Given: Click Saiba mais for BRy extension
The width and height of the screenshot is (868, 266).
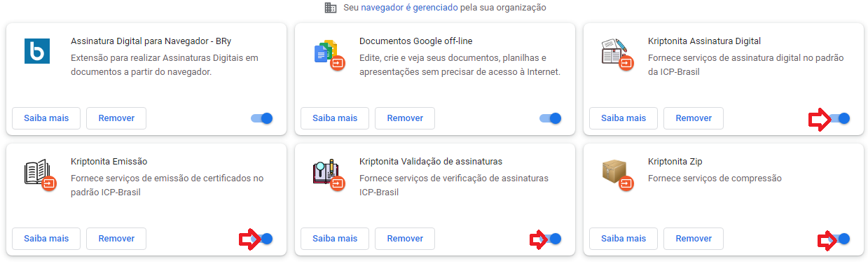Looking at the screenshot, I should [x=46, y=118].
